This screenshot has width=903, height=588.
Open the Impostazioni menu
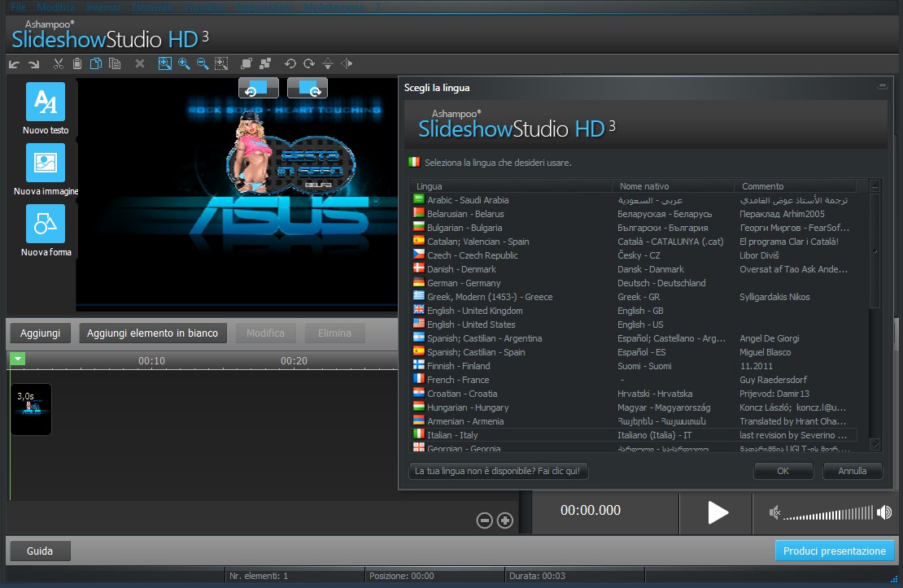[x=265, y=7]
